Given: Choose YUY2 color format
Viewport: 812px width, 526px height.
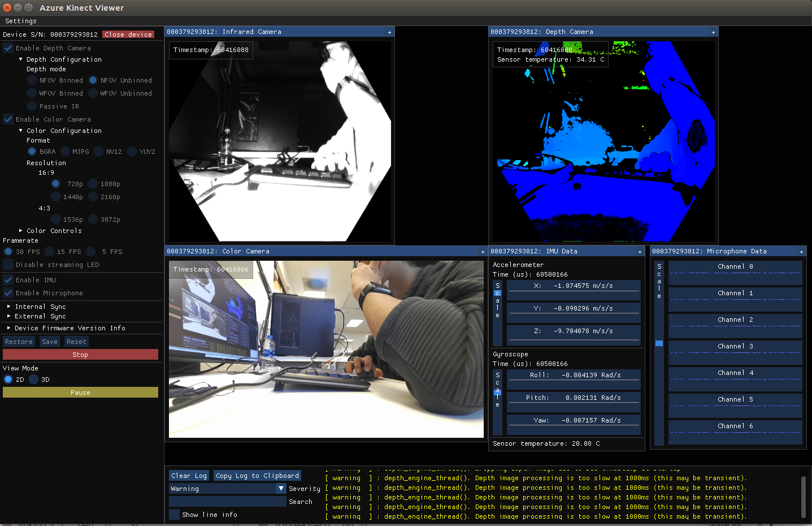Looking at the screenshot, I should pyautogui.click(x=132, y=152).
